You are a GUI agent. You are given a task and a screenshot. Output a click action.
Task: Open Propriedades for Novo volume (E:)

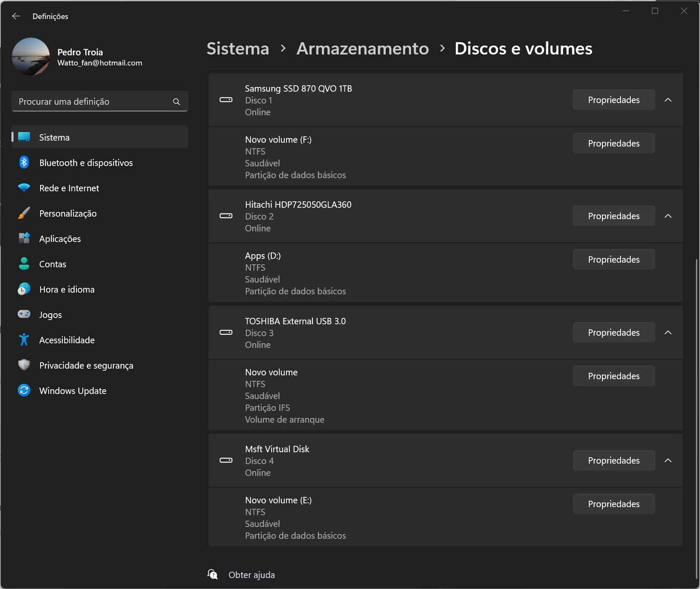613,504
